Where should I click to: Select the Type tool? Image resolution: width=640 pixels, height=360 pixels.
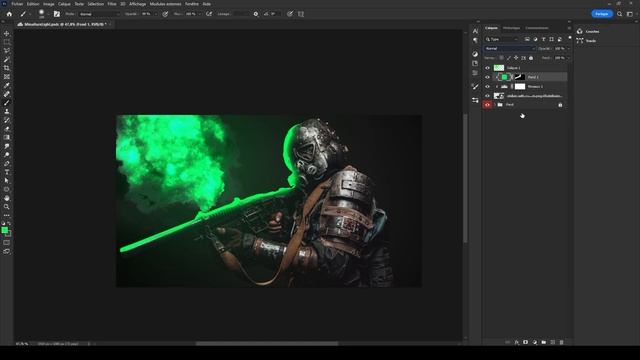click(x=7, y=172)
